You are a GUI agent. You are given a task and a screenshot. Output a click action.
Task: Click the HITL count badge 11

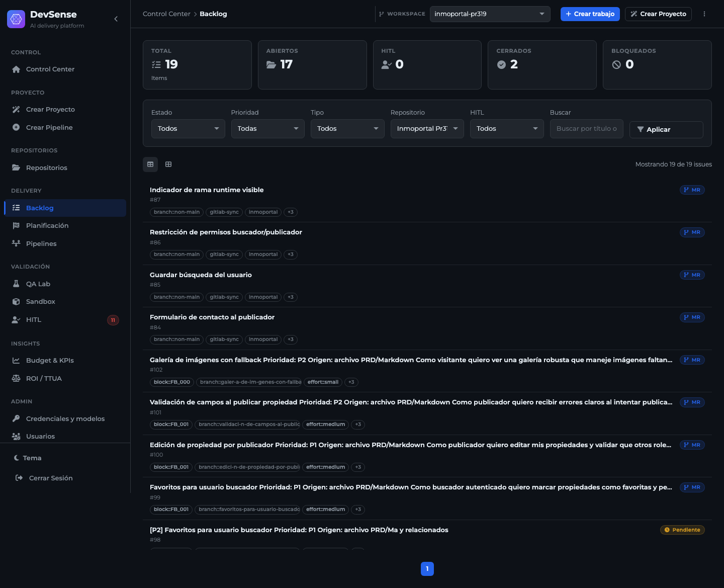coord(113,320)
